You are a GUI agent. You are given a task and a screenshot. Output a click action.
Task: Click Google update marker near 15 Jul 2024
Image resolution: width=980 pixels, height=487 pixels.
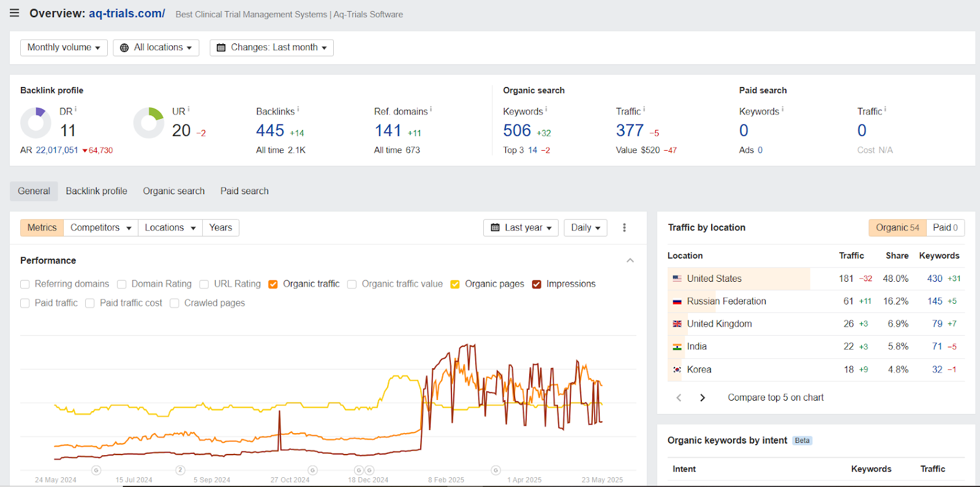point(96,470)
